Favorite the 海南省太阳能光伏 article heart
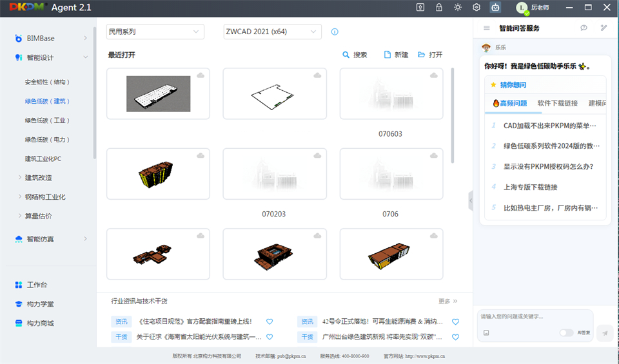Screen dimensions: 619x364 click(x=270, y=337)
